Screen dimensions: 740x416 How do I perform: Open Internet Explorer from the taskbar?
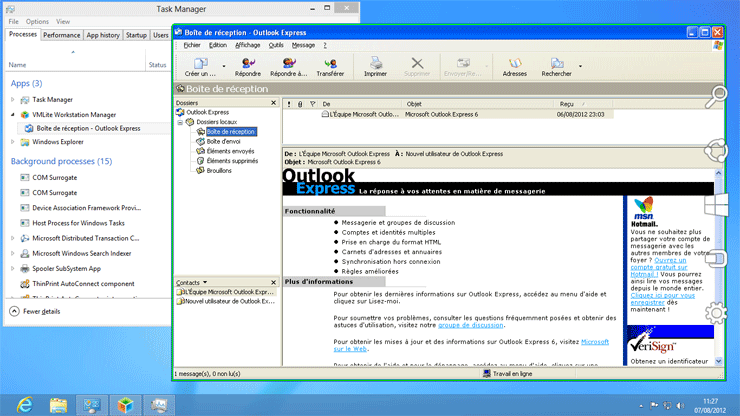(x=24, y=405)
